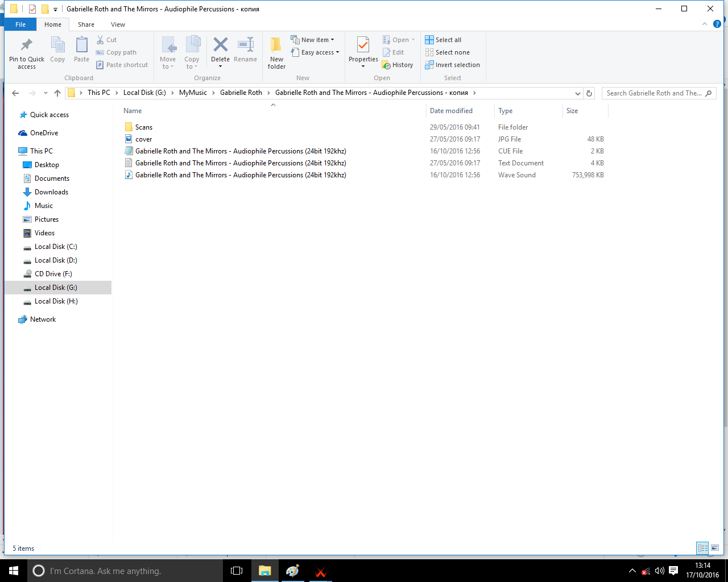Expand address bar history dropdown
Image resolution: width=728 pixels, height=582 pixels.
point(578,93)
